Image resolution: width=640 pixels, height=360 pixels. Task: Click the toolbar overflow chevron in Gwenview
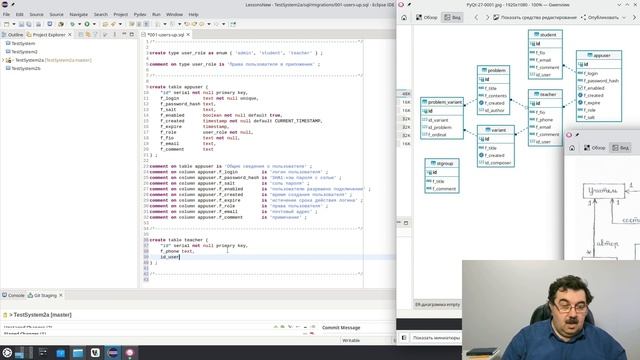[x=634, y=18]
